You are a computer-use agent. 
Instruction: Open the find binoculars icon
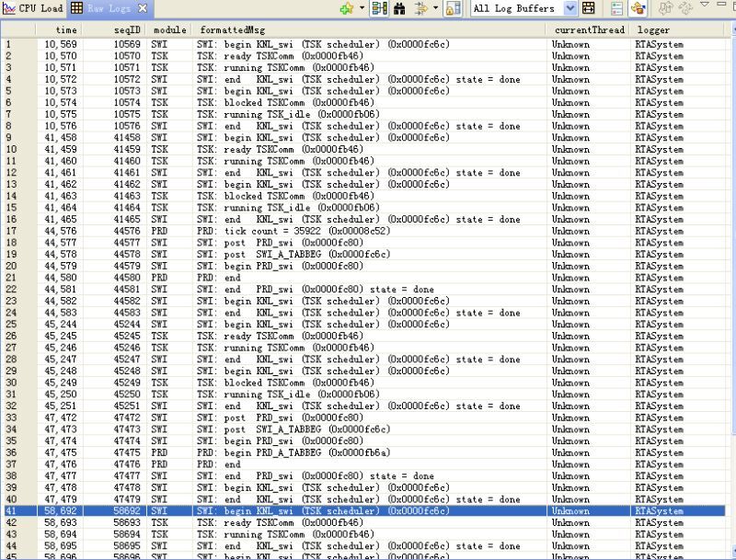pyautogui.click(x=400, y=8)
